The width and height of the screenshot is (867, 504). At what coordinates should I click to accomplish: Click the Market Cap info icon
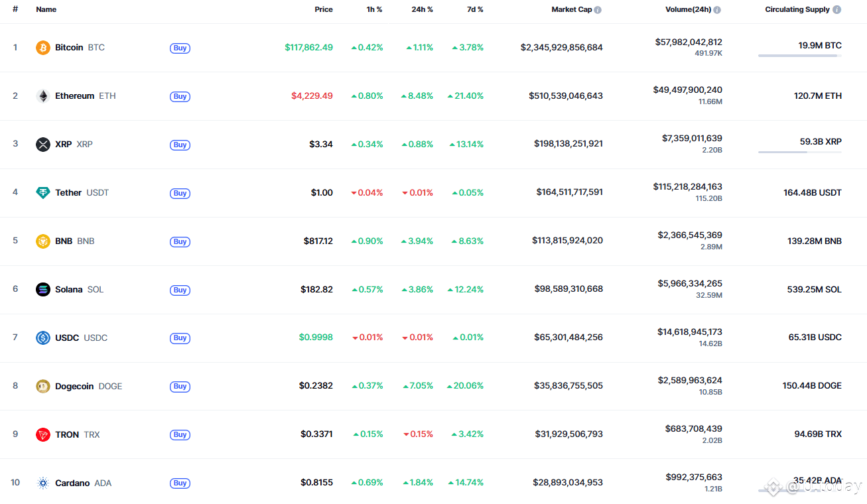pos(598,10)
